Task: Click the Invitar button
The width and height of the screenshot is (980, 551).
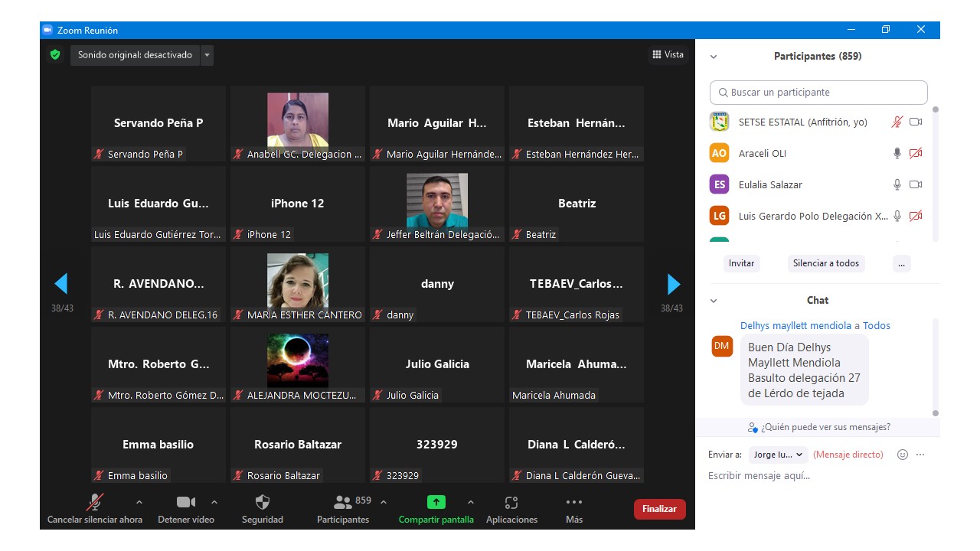Action: click(x=741, y=263)
